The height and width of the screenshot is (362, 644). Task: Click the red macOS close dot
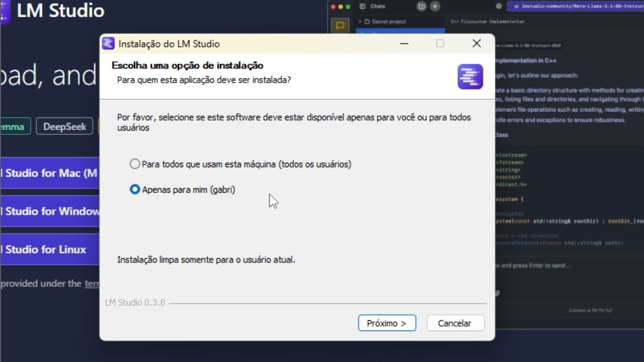point(333,7)
